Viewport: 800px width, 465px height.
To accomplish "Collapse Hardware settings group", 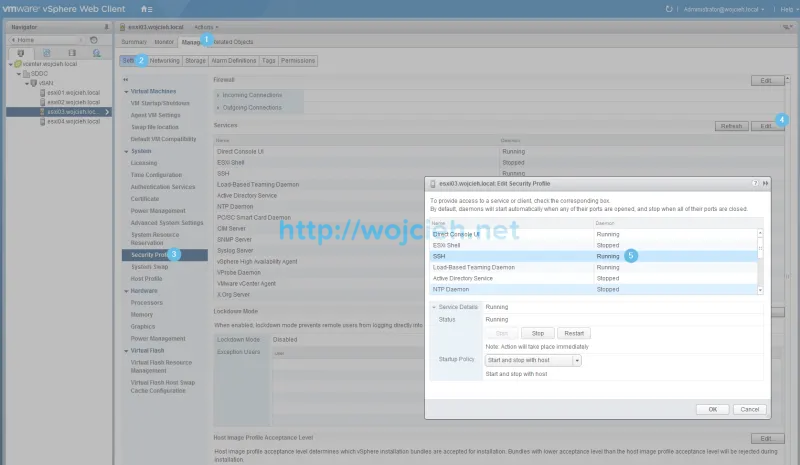I will tap(126, 291).
